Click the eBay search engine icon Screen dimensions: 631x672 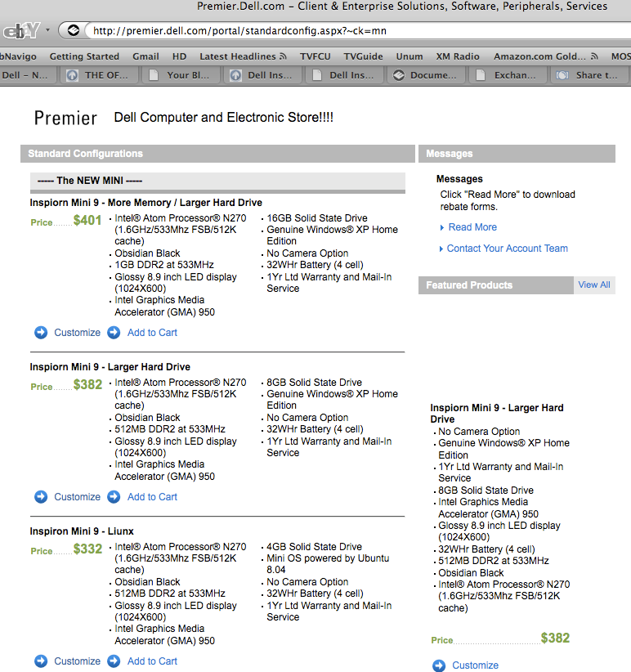(21, 31)
